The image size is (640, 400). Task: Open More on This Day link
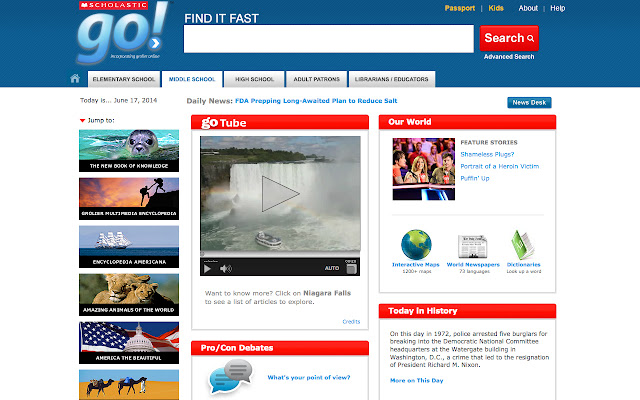point(416,380)
